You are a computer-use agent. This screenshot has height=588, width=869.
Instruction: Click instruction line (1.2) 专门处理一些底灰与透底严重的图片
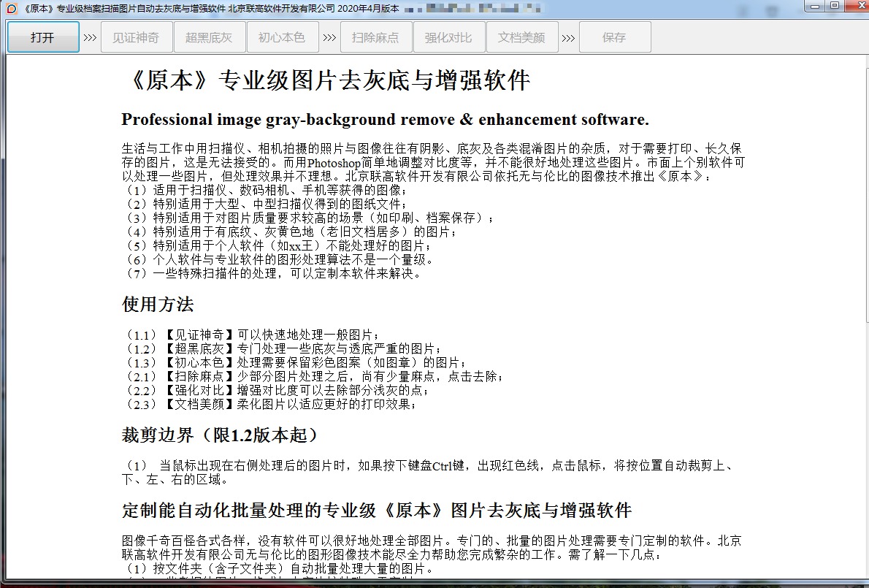click(283, 348)
